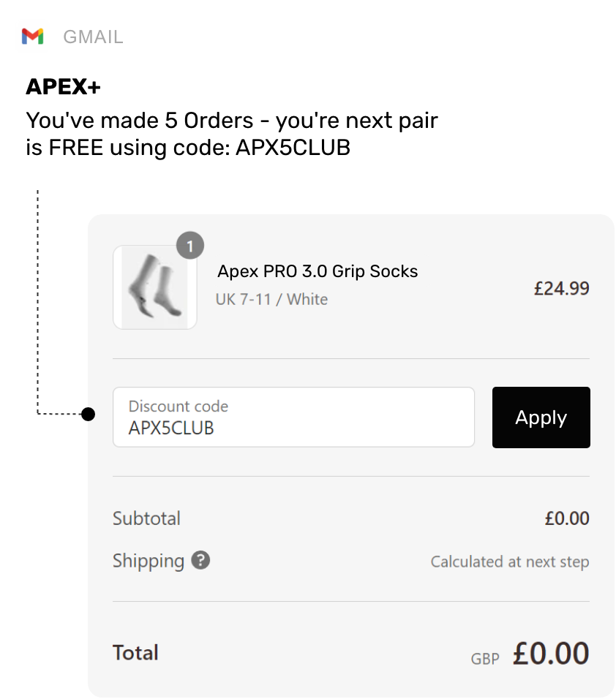Click the GMAIL sender label
The height and width of the screenshot is (699, 616).
[93, 37]
